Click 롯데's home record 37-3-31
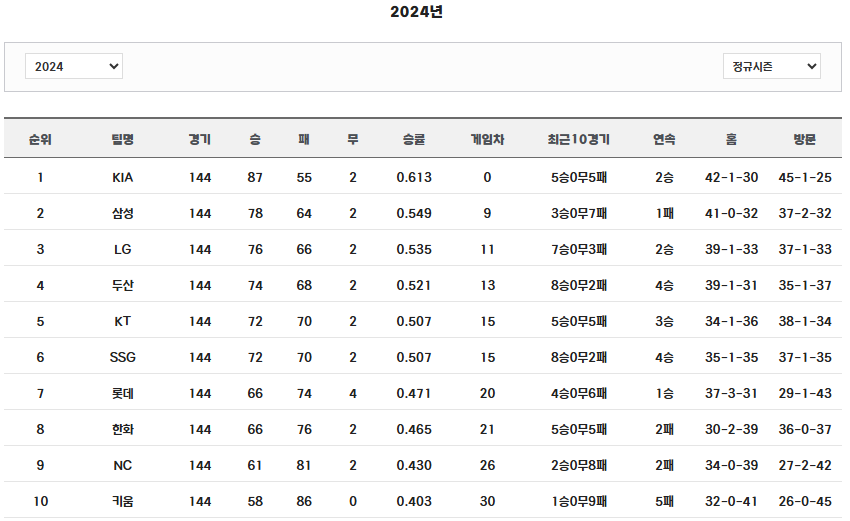The width and height of the screenshot is (850, 521). click(731, 393)
